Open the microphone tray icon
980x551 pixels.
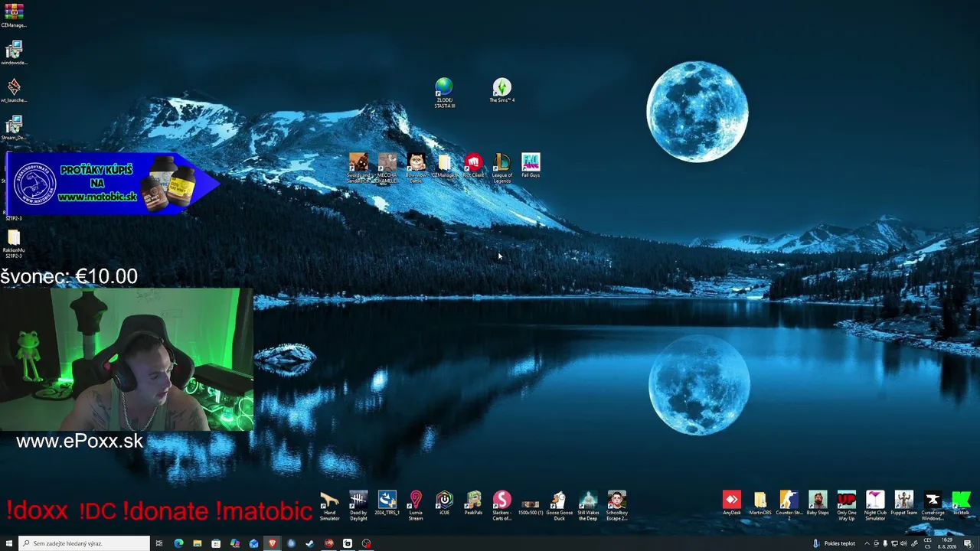pos(886,543)
